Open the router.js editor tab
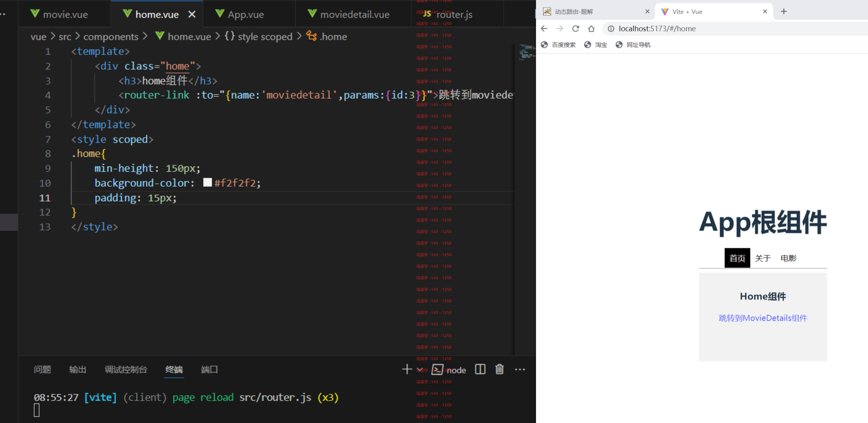This screenshot has width=868, height=423. 457,14
